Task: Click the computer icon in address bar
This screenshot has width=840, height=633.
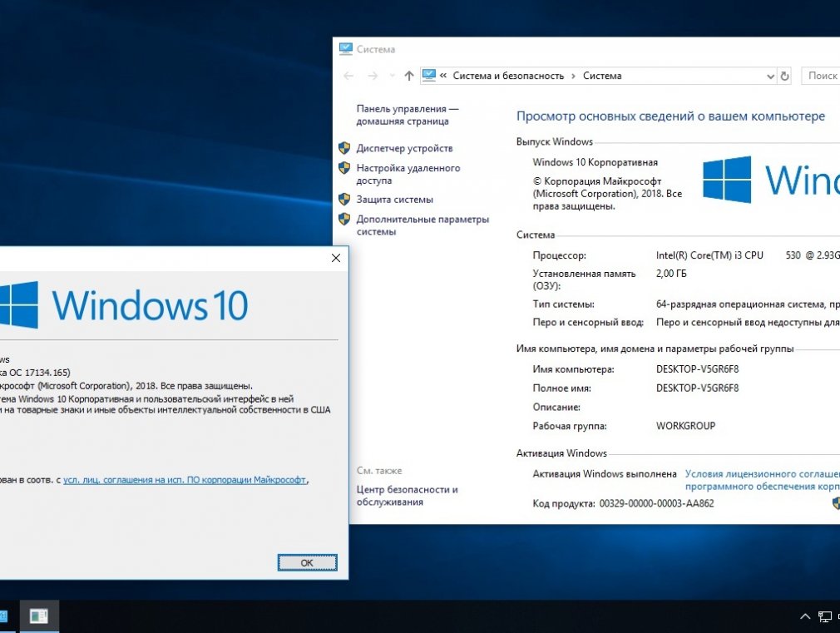Action: coord(429,76)
